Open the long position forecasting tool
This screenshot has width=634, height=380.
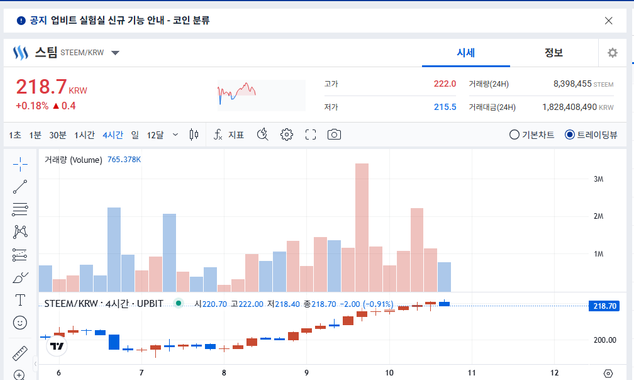20,255
